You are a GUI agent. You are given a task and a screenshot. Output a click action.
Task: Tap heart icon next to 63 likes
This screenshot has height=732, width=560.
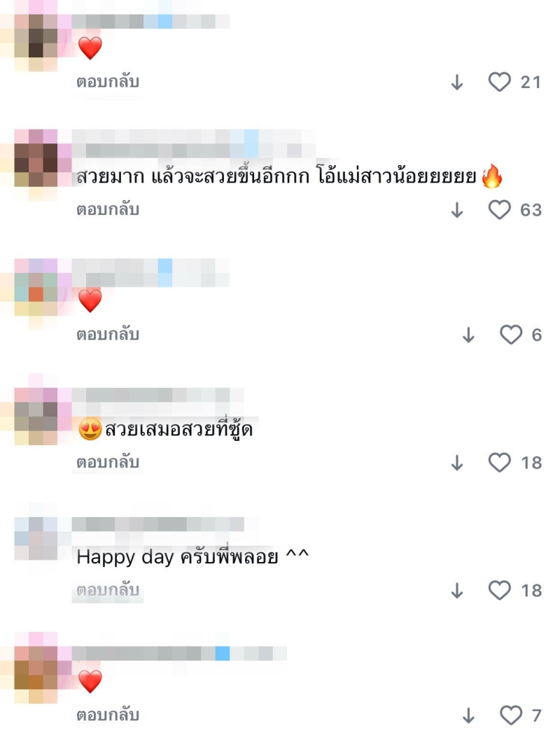[499, 210]
